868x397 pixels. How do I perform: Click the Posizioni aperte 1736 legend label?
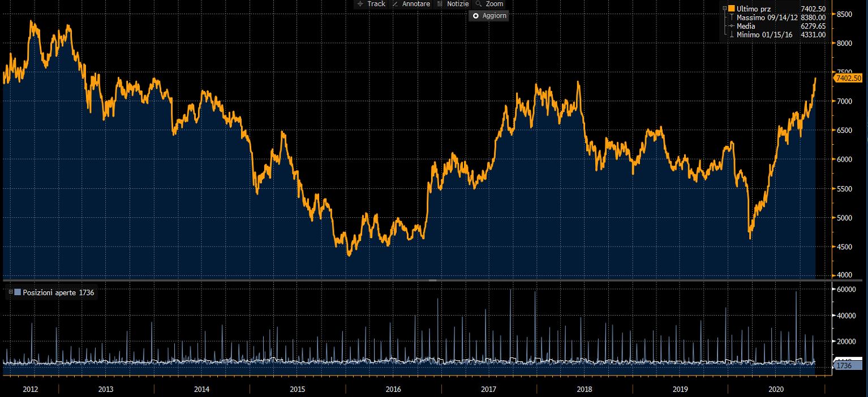58,292
